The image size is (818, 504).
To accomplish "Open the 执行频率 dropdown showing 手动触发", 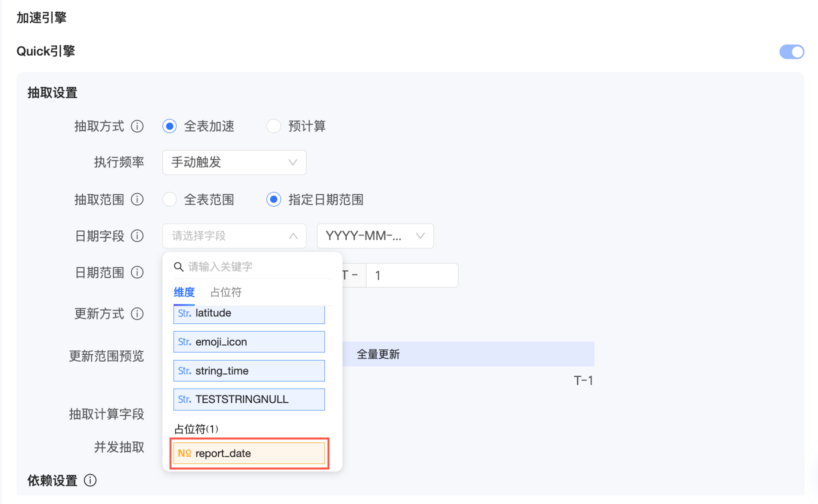I will point(234,162).
